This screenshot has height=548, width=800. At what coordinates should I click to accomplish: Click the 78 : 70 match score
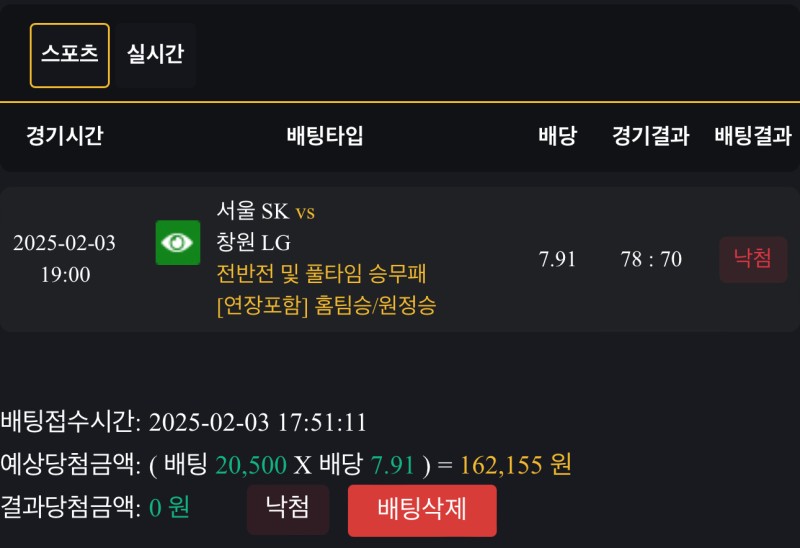click(651, 259)
